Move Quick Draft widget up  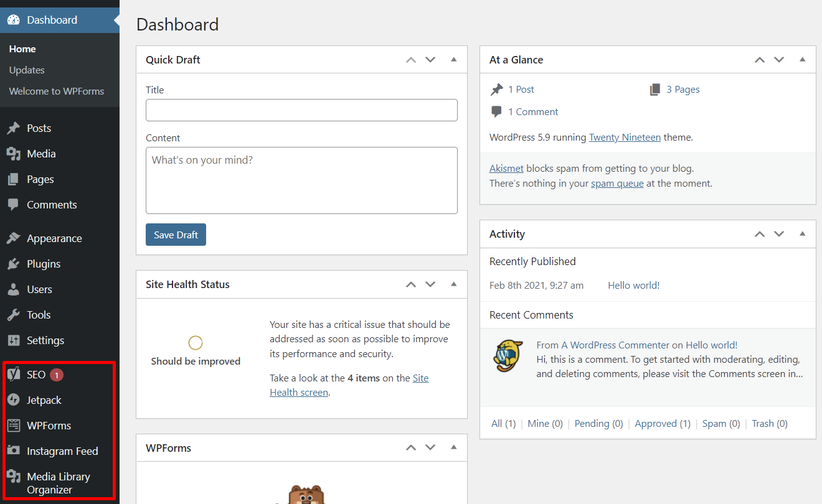point(411,60)
